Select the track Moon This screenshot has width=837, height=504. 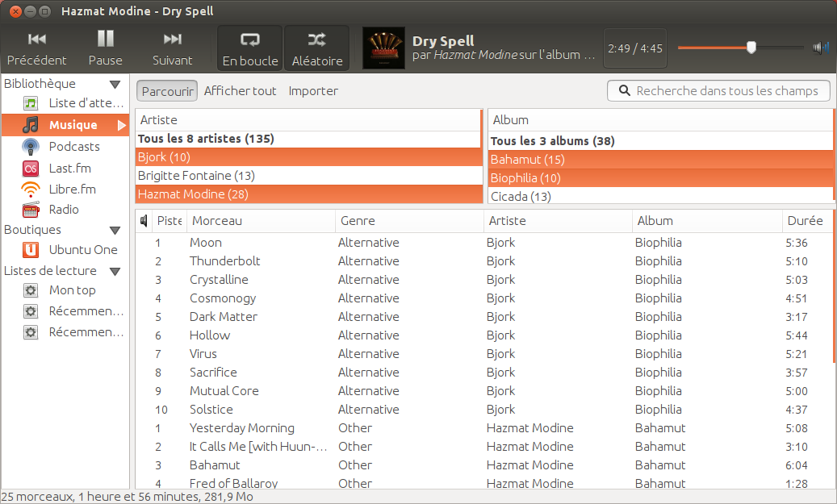pyautogui.click(x=483, y=243)
